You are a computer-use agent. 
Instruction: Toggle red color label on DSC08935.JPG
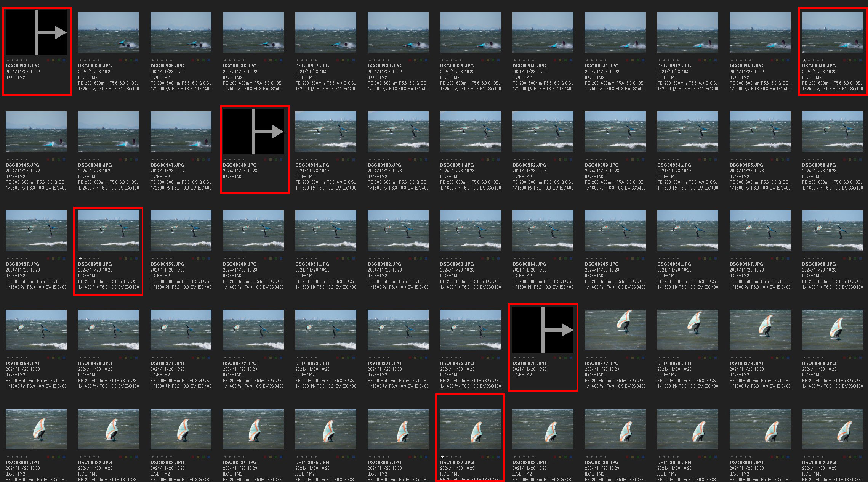tap(193, 60)
